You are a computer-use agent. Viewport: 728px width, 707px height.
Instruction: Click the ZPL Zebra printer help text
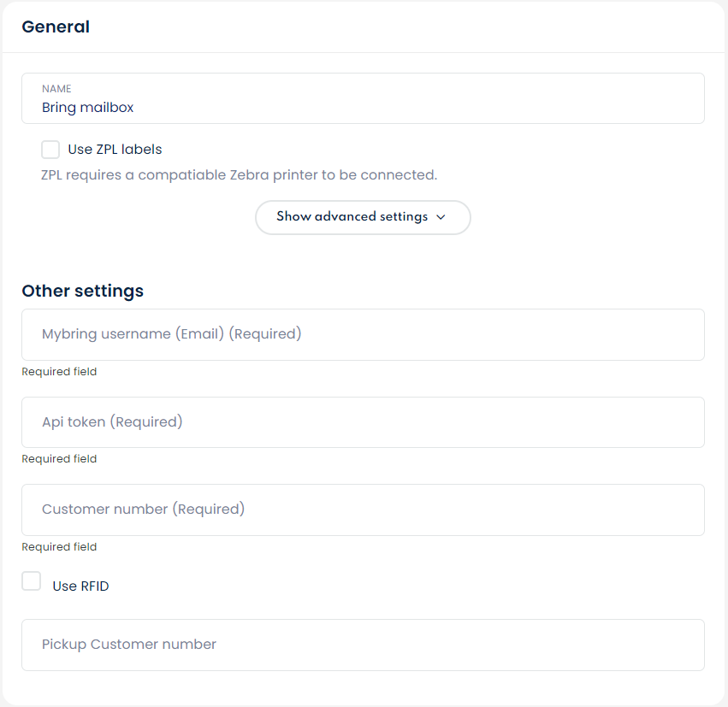(x=240, y=175)
